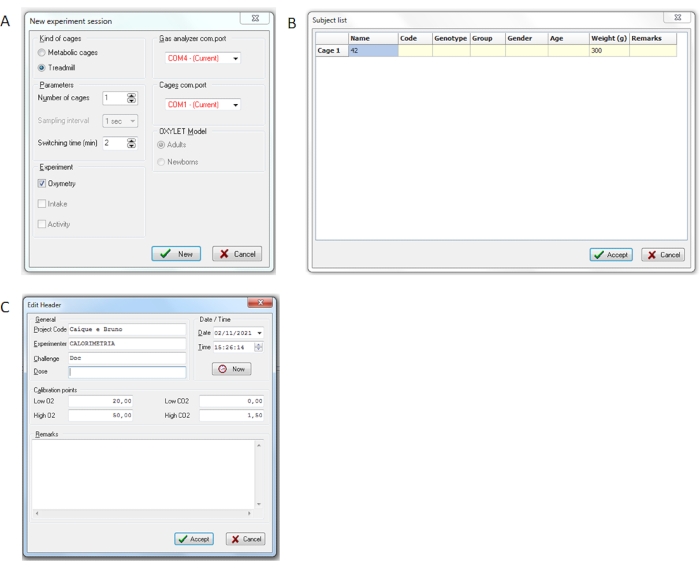Close the Edit Header window

(x=260, y=303)
